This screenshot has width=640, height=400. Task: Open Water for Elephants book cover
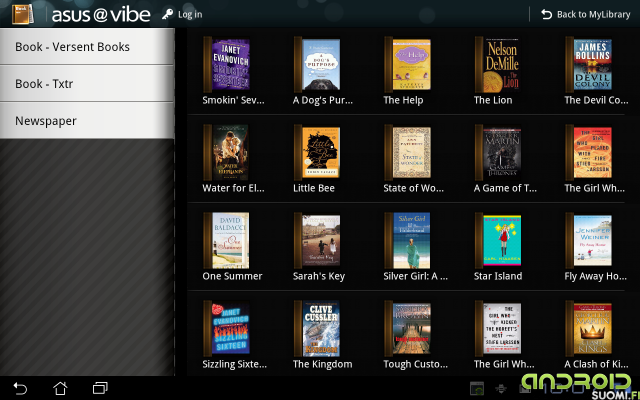click(227, 152)
